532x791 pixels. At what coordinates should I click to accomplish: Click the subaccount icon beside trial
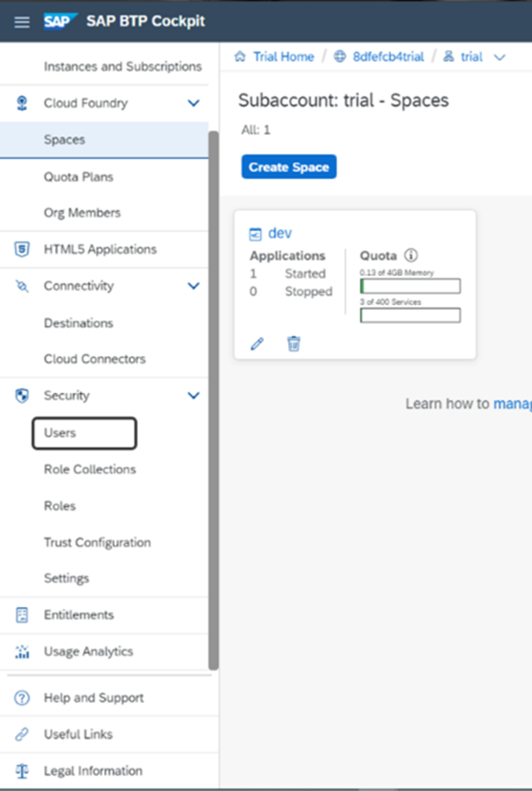[x=449, y=56]
